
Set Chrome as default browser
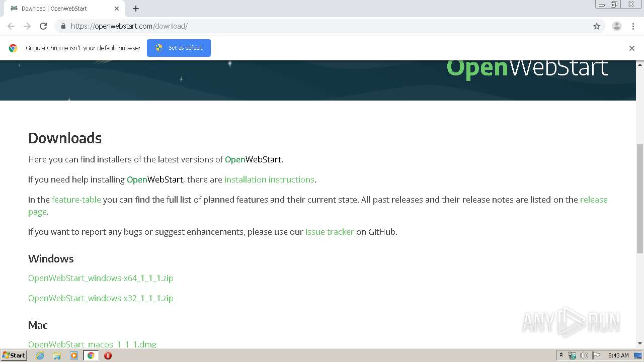(179, 48)
